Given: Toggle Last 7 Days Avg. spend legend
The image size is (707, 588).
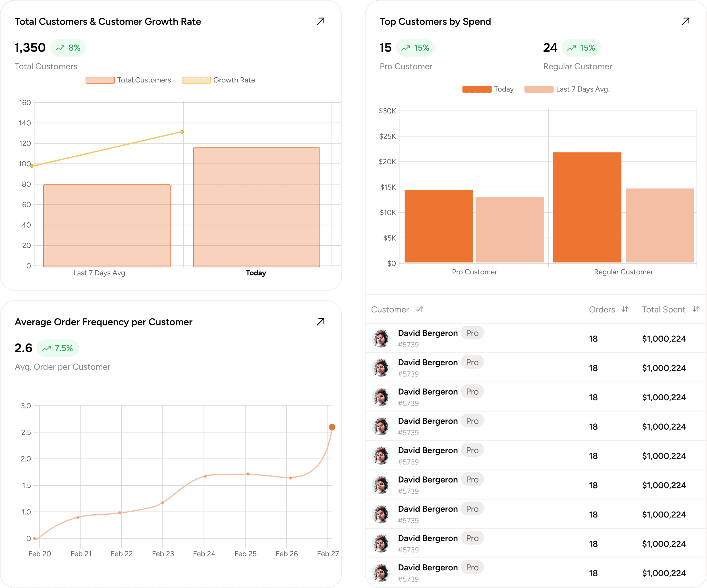Looking at the screenshot, I should coord(567,89).
